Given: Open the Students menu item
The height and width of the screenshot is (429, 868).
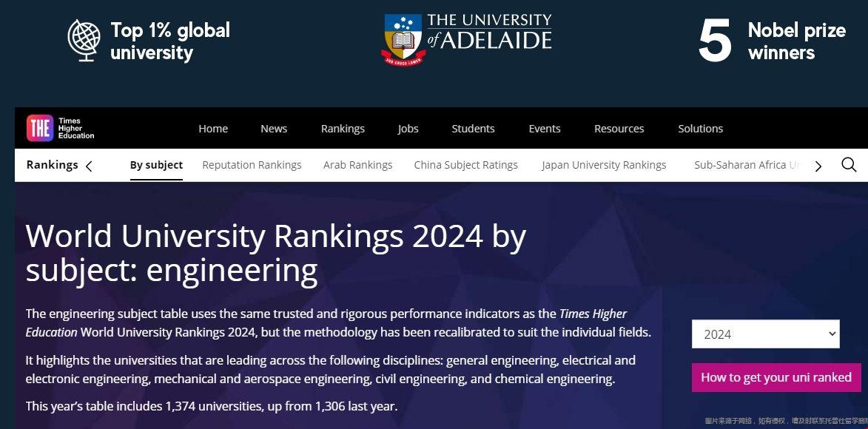Looking at the screenshot, I should (474, 129).
